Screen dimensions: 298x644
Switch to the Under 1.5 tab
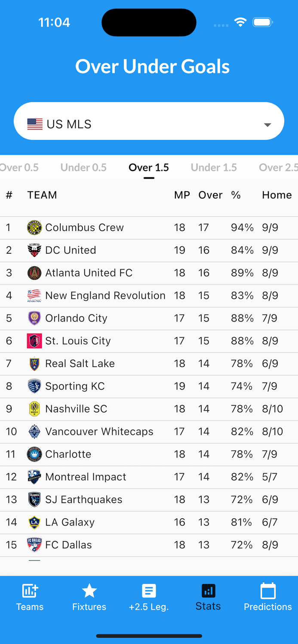tap(214, 167)
